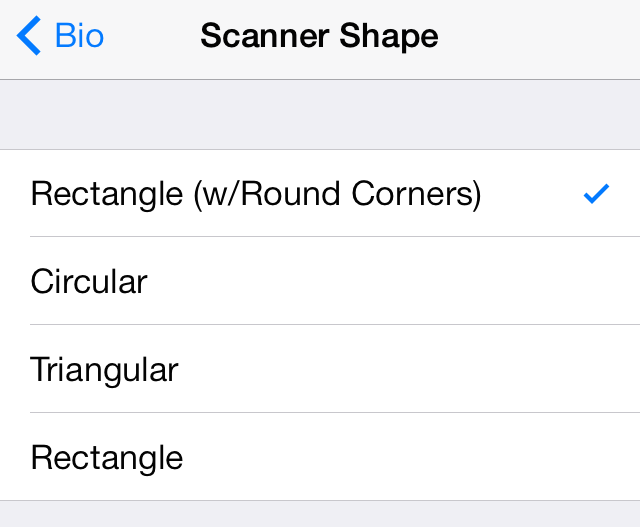Click the blue checkmark beside Rectangle (w/Round Corners)
640x527 pixels.
[596, 194]
